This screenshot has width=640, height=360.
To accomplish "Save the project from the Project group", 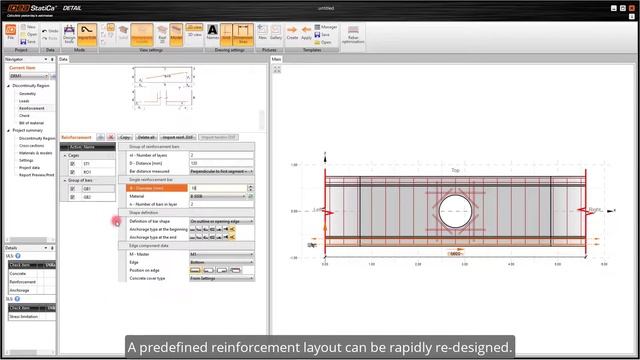I will [x=28, y=42].
